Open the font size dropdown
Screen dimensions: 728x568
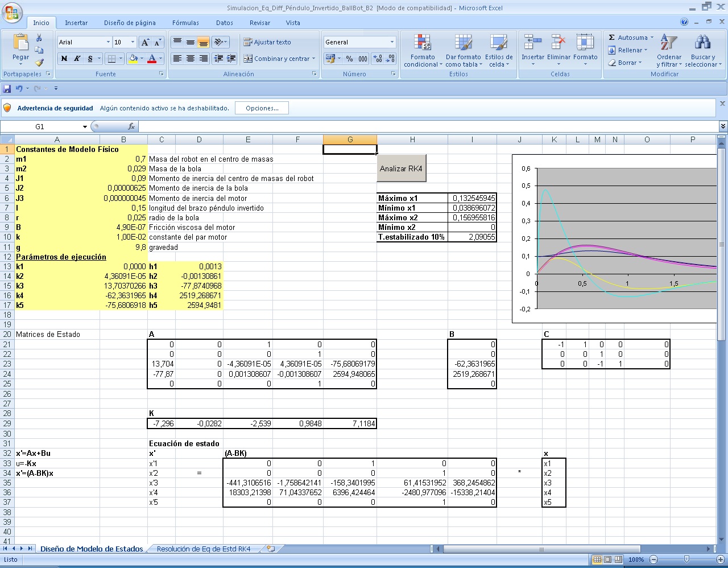pyautogui.click(x=131, y=42)
